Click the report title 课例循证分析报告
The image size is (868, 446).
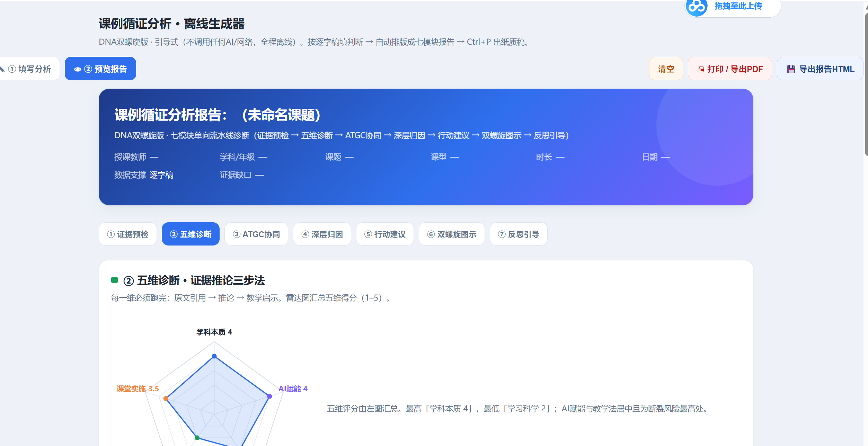(218, 115)
